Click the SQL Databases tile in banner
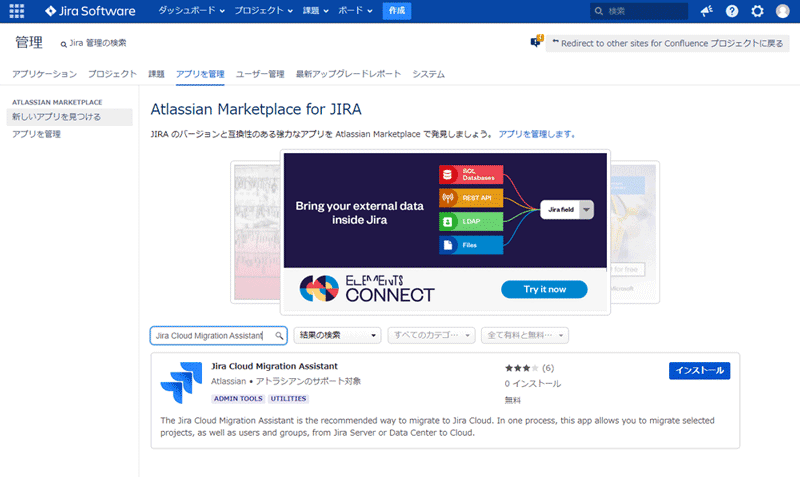The image size is (800, 477). [x=471, y=174]
